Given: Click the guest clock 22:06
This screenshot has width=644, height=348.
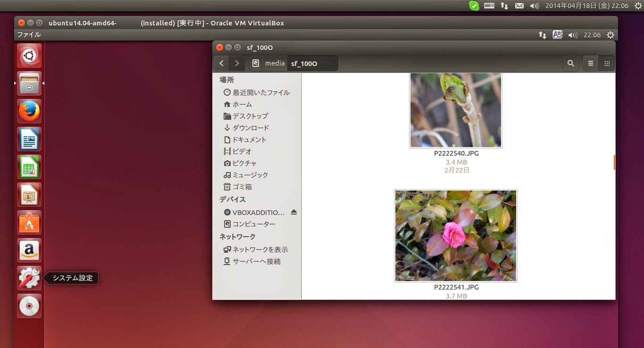Looking at the screenshot, I should pyautogui.click(x=592, y=35).
